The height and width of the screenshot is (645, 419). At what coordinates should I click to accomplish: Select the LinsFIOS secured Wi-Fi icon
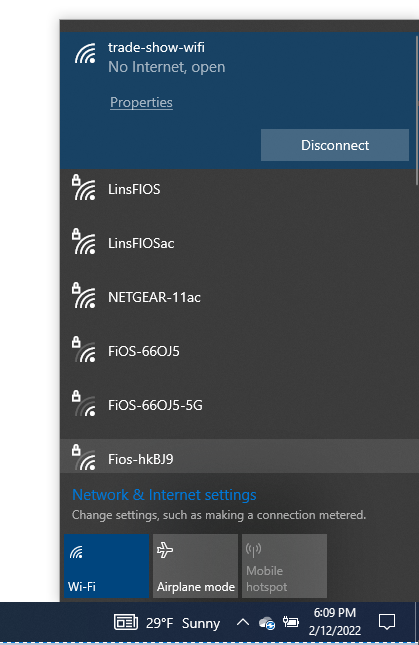pyautogui.click(x=84, y=188)
